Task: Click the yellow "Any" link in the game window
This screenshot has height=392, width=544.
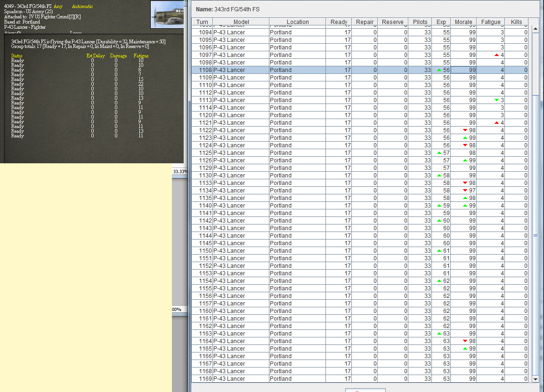Action: point(58,6)
